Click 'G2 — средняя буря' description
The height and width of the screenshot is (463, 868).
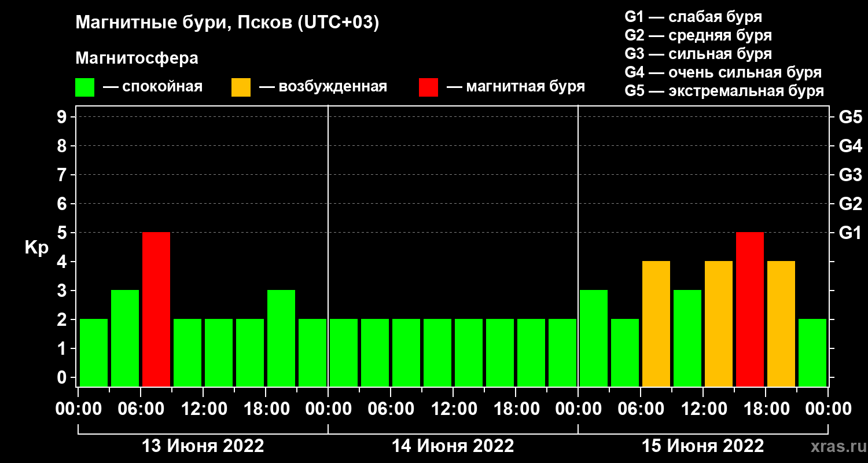click(x=698, y=35)
